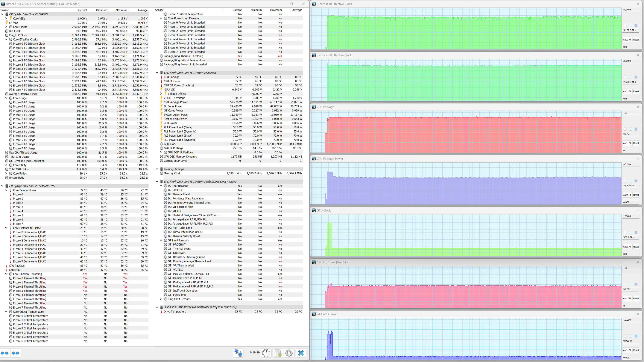This screenshot has width=644, height=362.
Task: Click the blue X close sensors icon
Action: click(x=301, y=353)
